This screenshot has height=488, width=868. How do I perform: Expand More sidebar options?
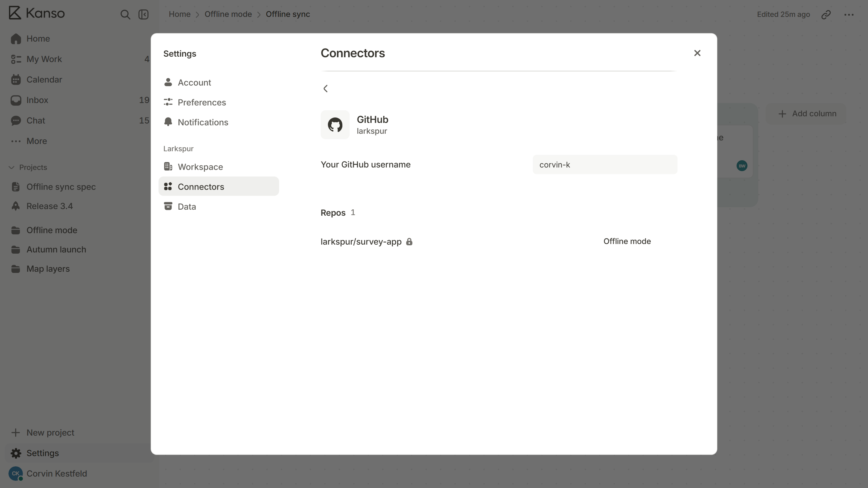(x=79, y=141)
